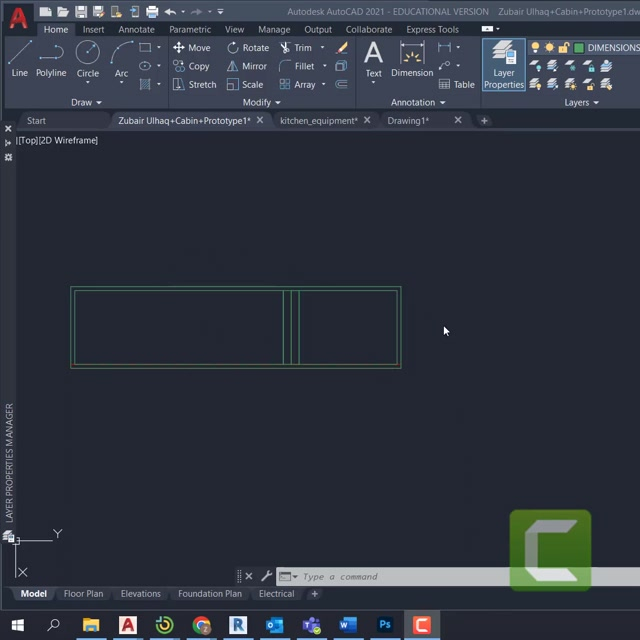
Task: Switch to the kitchen_equipment drawing tab
Action: tap(318, 120)
